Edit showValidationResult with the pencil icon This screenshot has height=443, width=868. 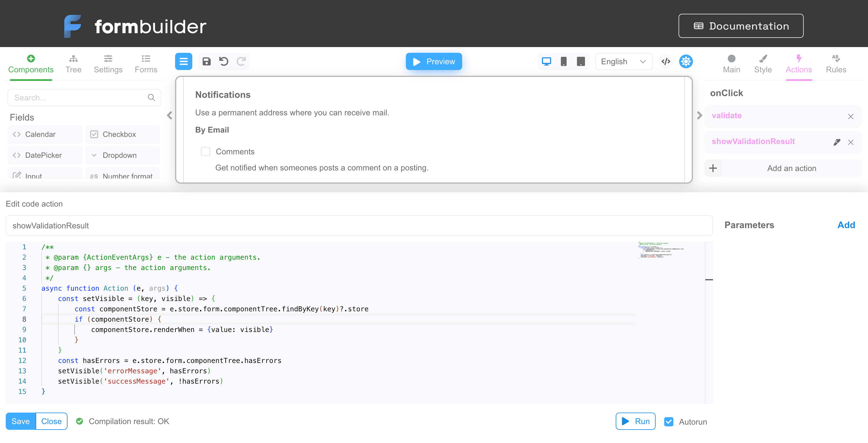(837, 142)
